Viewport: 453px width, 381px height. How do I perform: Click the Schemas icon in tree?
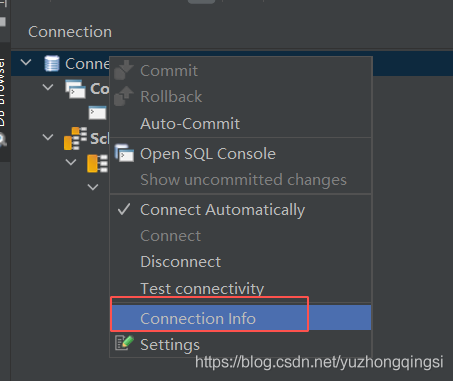(75, 138)
